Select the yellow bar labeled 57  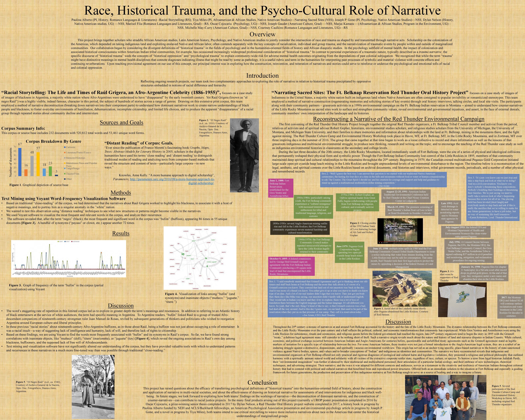(x=38, y=164)
